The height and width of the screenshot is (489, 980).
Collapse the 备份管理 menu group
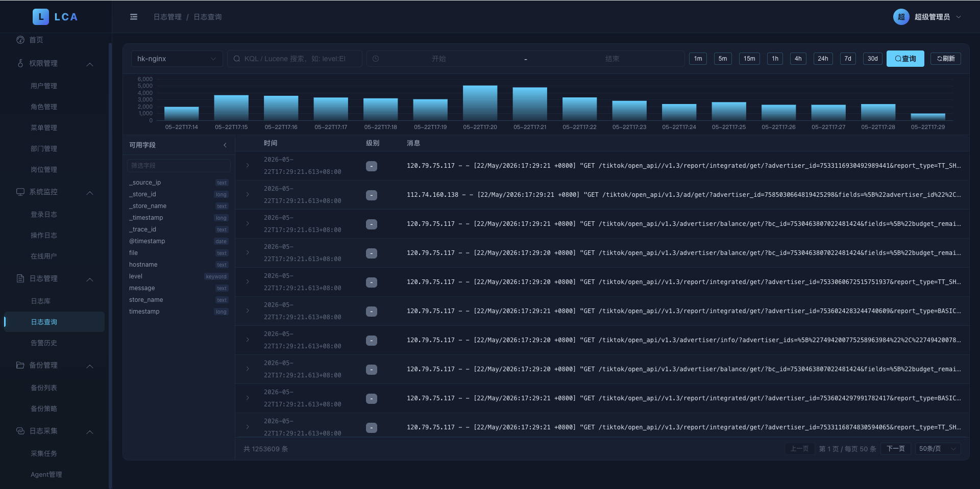[90, 366]
